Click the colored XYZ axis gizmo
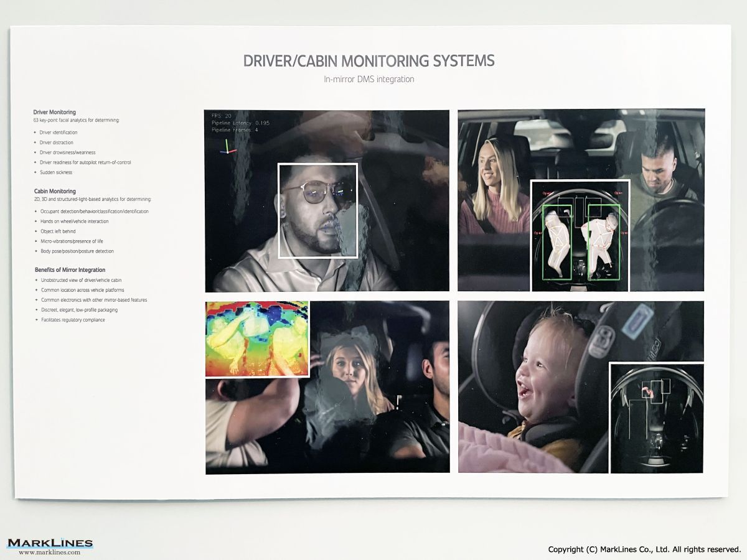 coord(228,146)
